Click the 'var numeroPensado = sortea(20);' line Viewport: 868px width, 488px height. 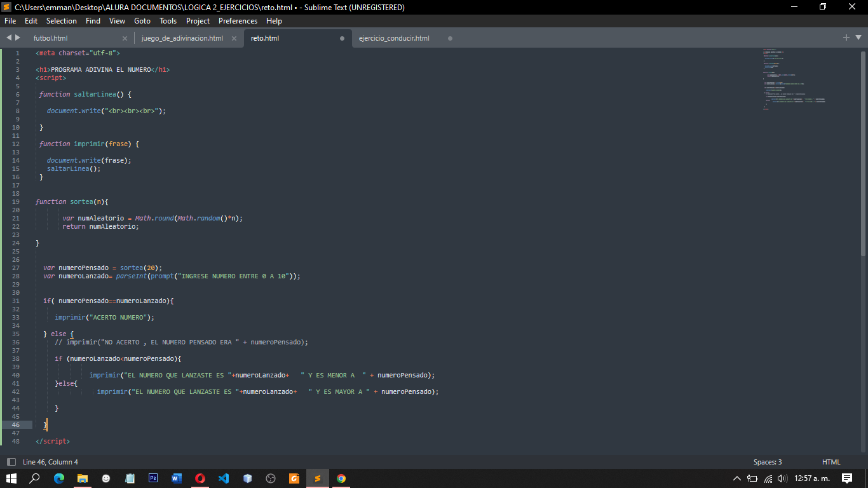coord(103,268)
